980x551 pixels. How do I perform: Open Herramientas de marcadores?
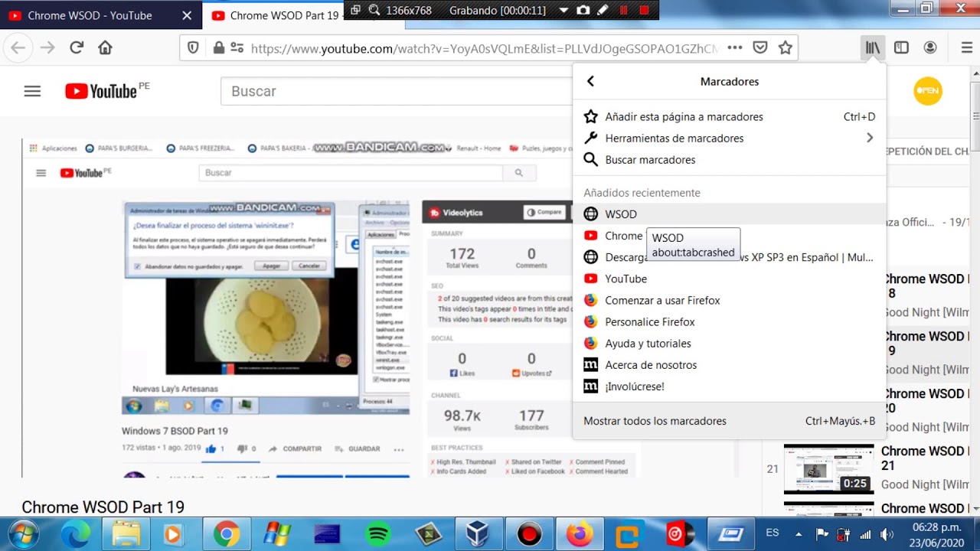[730, 138]
